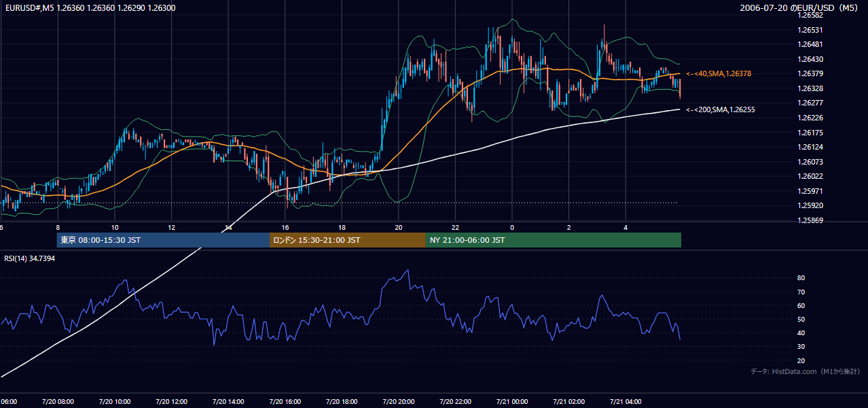Click hour label 22 under the price chart

click(455, 227)
